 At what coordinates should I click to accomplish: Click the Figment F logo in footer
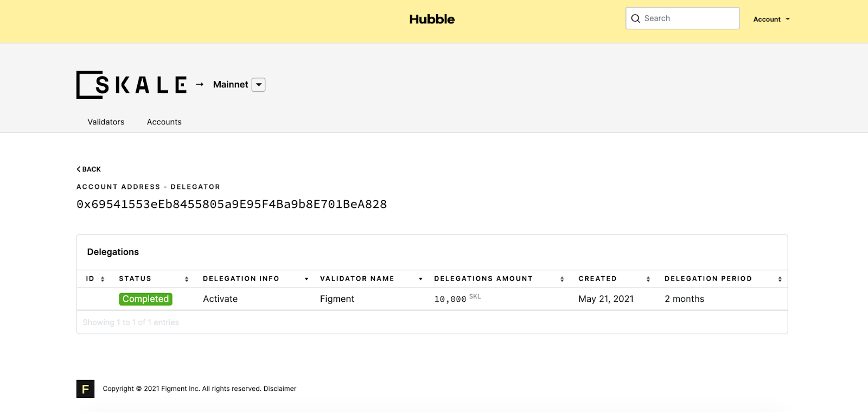coord(85,389)
